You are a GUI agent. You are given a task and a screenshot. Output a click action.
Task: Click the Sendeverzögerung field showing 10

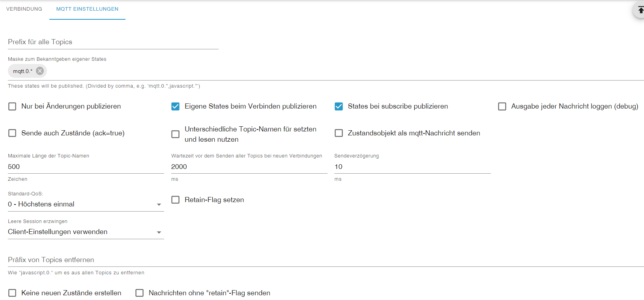pos(412,167)
